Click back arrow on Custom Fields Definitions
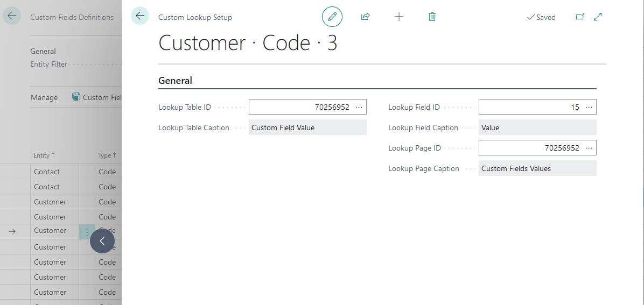This screenshot has height=305, width=644. [x=12, y=16]
